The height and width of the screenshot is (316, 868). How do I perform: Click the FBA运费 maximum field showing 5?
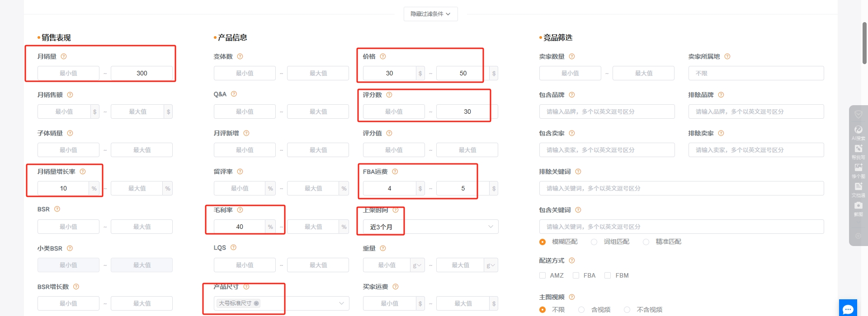(463, 188)
